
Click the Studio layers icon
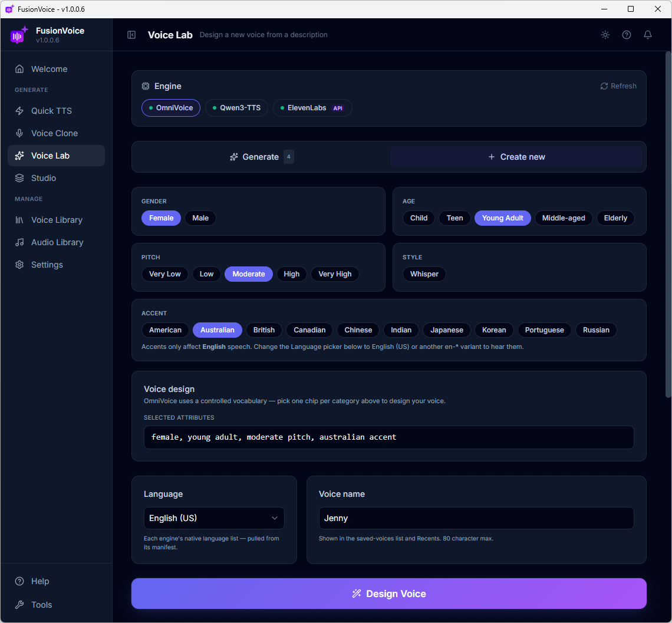click(19, 178)
